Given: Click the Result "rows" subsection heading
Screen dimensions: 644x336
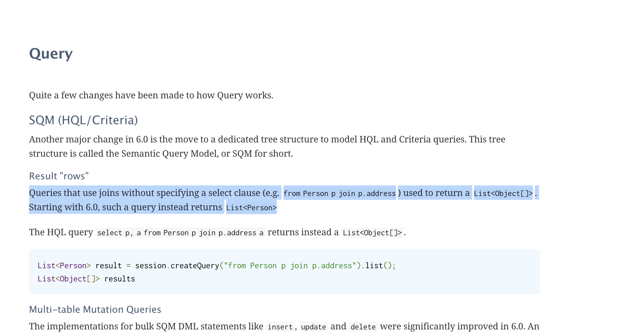Looking at the screenshot, I should tap(59, 176).
